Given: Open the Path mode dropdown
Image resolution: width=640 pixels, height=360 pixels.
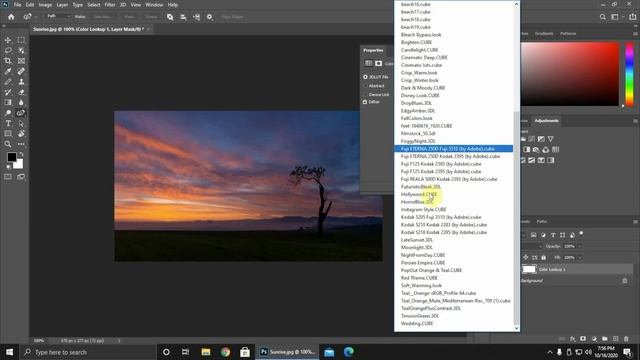Looking at the screenshot, I should coord(58,17).
